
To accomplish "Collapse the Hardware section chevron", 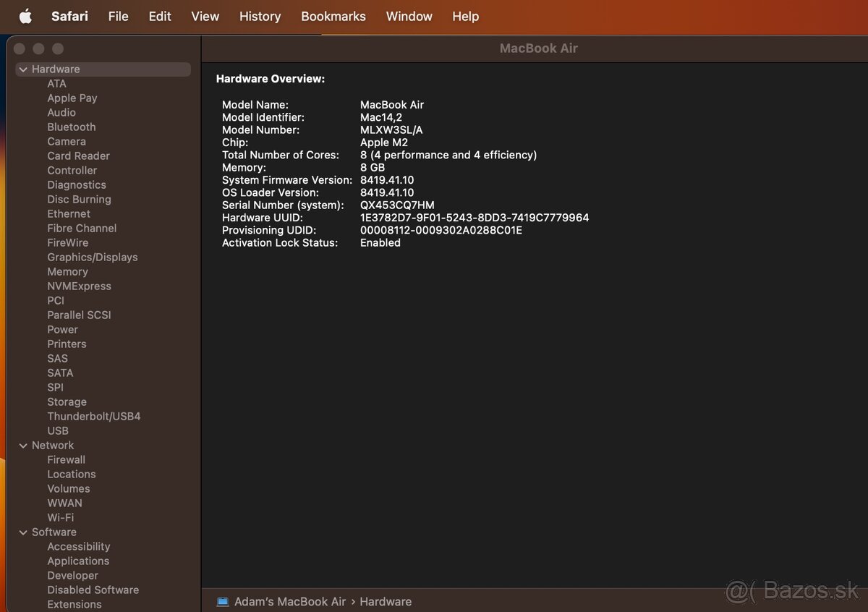I will (23, 69).
